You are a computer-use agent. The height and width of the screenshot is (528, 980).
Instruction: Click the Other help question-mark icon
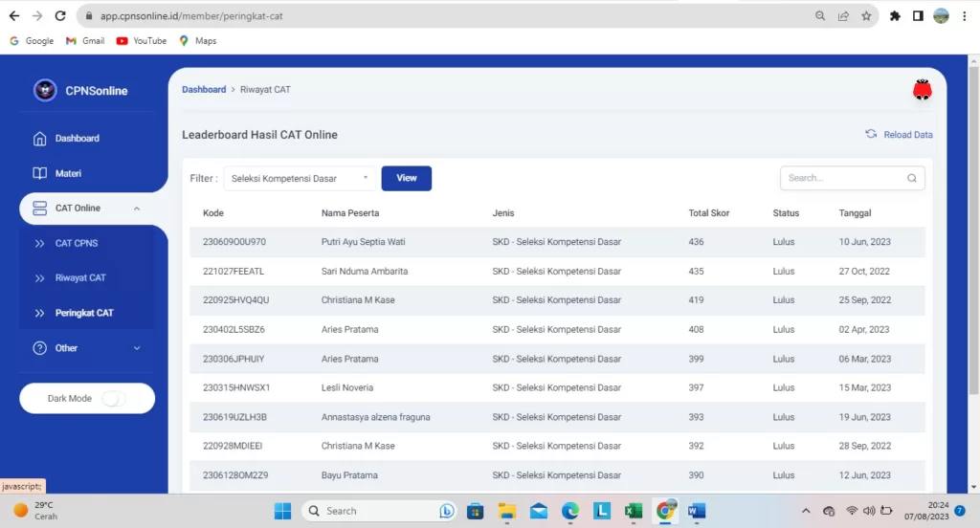39,348
